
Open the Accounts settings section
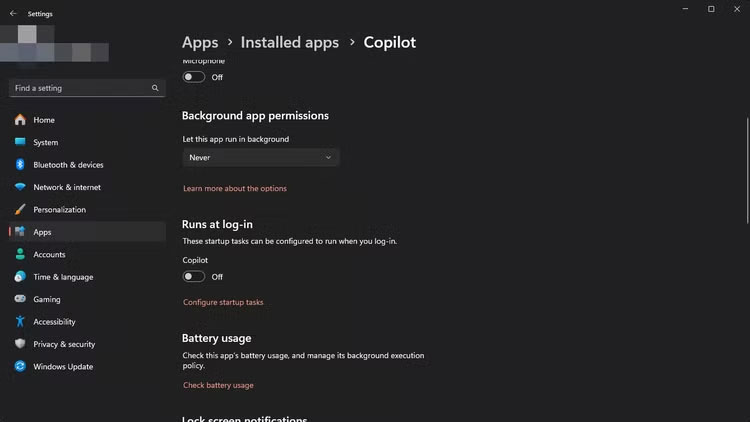coord(49,255)
